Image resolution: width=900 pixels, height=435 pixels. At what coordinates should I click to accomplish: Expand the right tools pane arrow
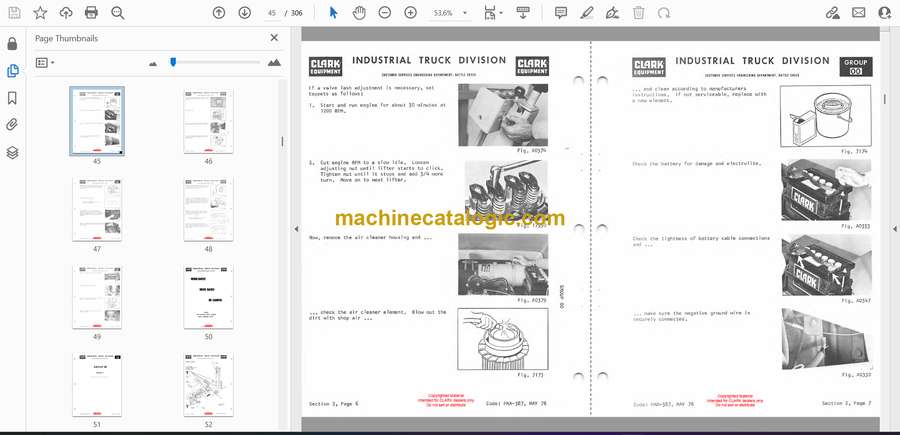click(x=894, y=229)
